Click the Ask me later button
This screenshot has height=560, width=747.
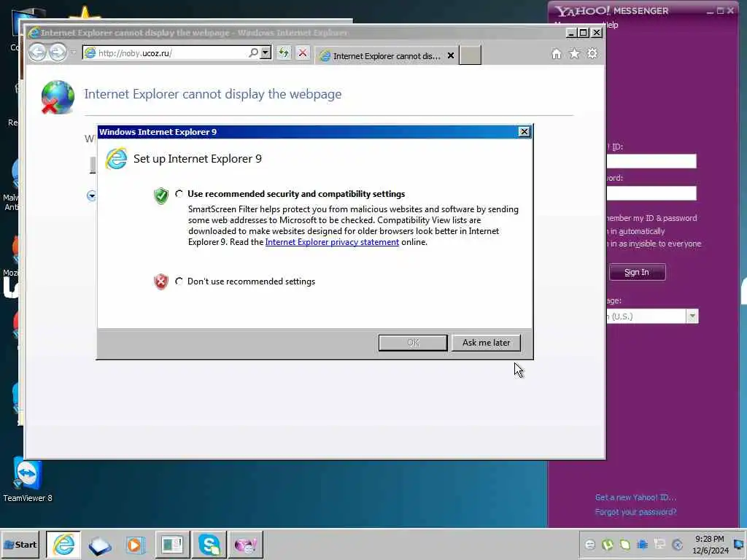pyautogui.click(x=486, y=343)
